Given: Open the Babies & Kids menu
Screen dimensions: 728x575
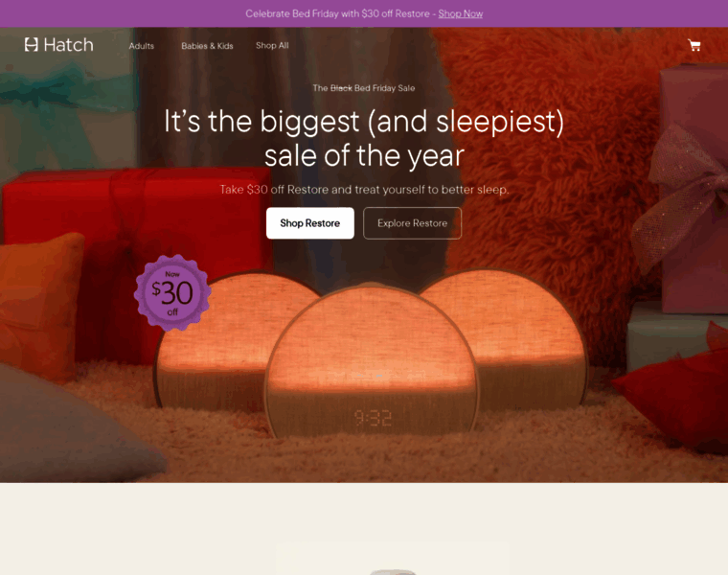Looking at the screenshot, I should click(207, 46).
